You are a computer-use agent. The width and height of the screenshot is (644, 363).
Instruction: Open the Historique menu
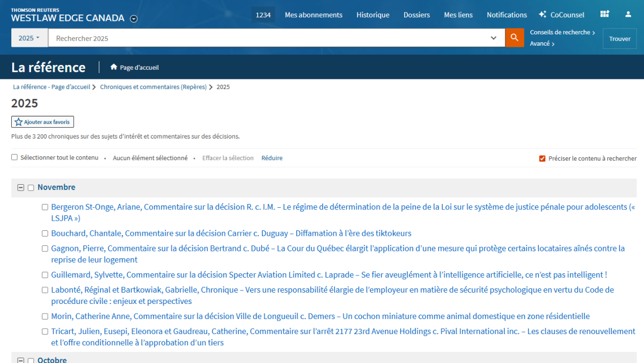pyautogui.click(x=372, y=14)
